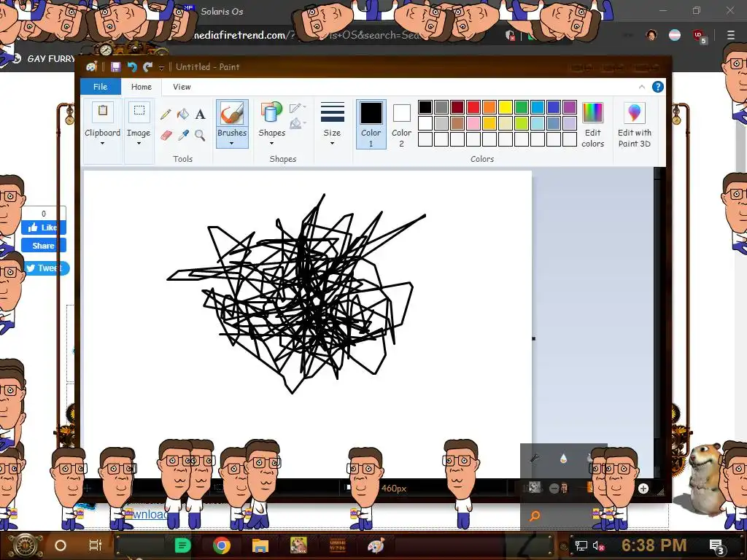Screen dimensions: 747x560
Task: Open the shape Outline dropdown
Action: click(x=298, y=108)
